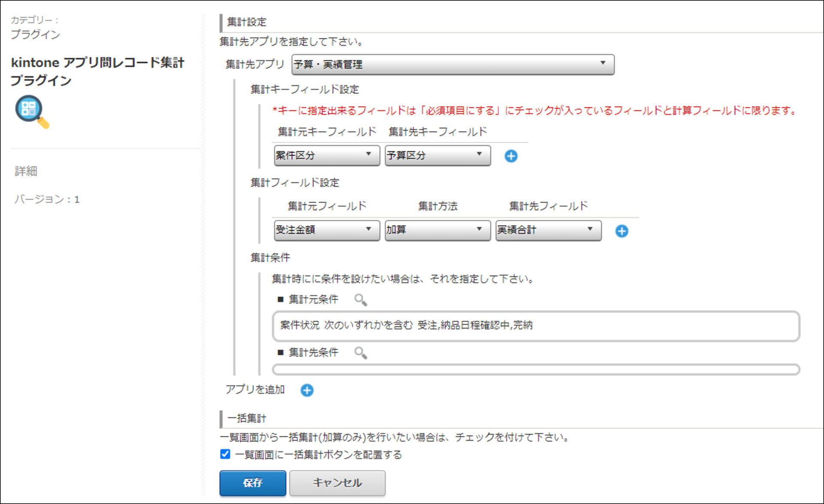Click the 集計設定 section heading
The image size is (824, 504).
click(247, 22)
